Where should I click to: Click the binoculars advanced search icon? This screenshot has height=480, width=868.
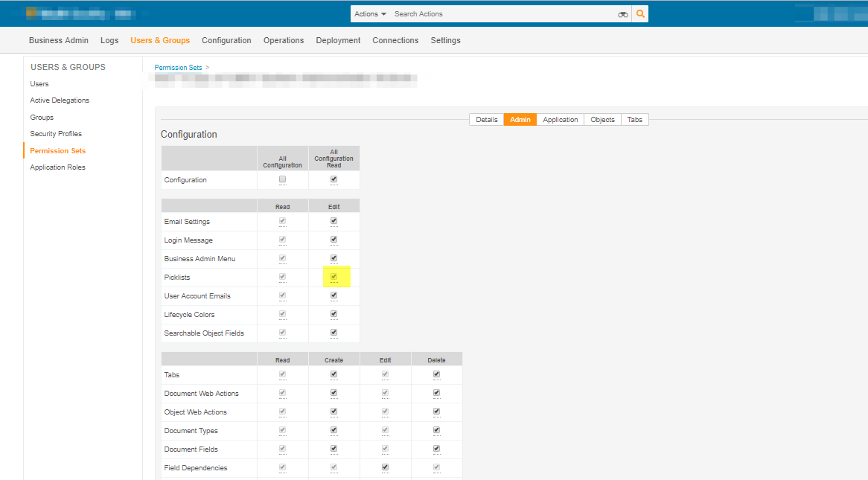(623, 14)
